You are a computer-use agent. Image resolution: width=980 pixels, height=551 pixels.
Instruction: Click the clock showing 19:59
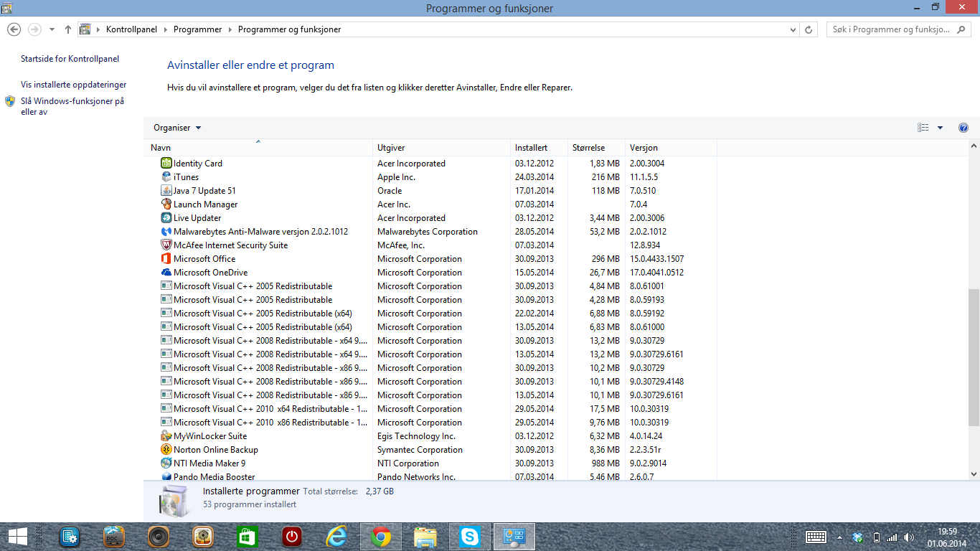pyautogui.click(x=947, y=531)
